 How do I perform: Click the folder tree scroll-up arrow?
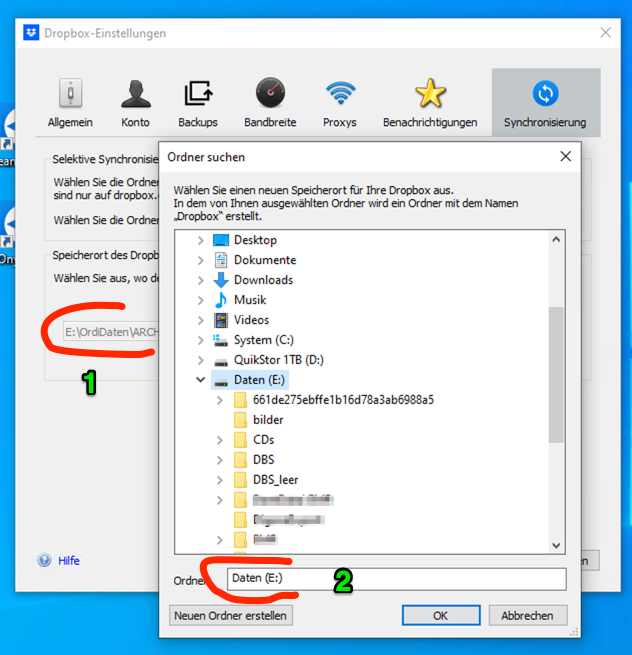pos(556,240)
